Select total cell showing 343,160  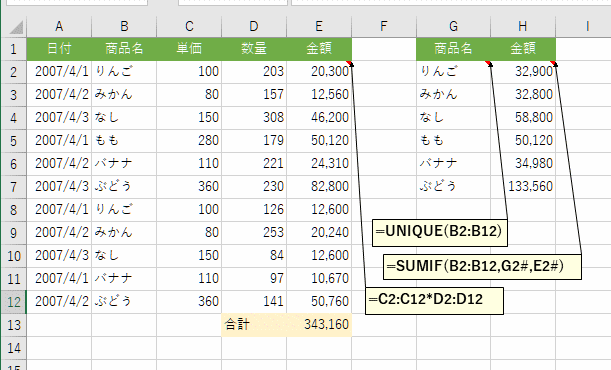pos(319,325)
